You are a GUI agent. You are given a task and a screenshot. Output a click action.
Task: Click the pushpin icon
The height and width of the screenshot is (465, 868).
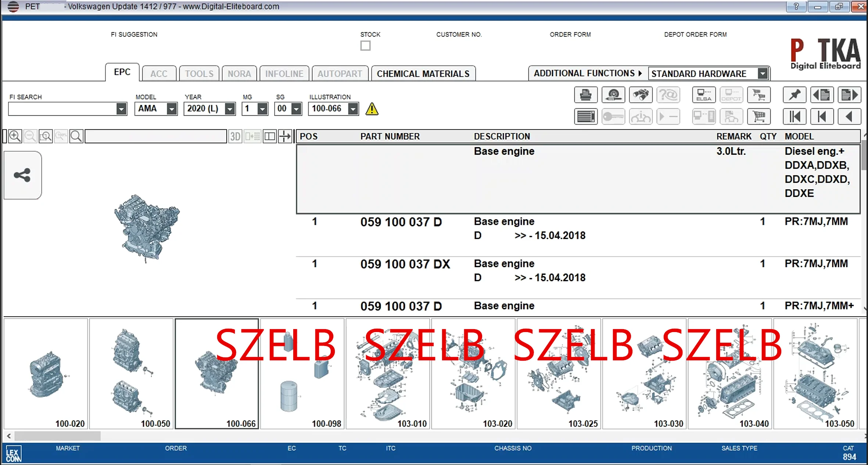click(x=794, y=95)
